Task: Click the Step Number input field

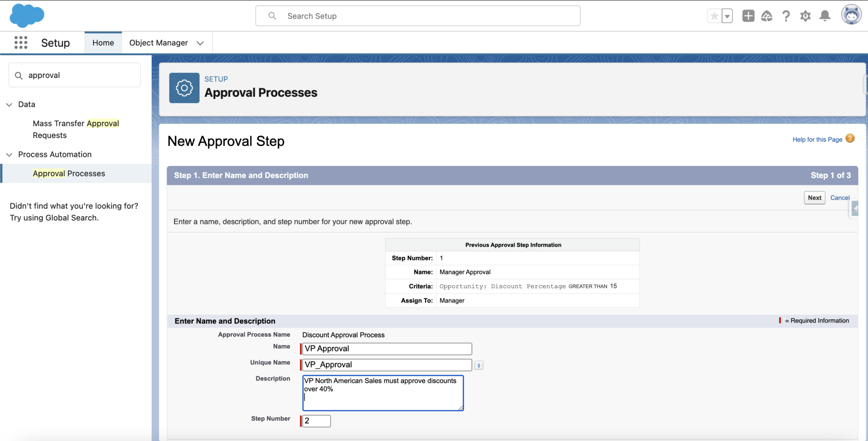Action: [316, 421]
